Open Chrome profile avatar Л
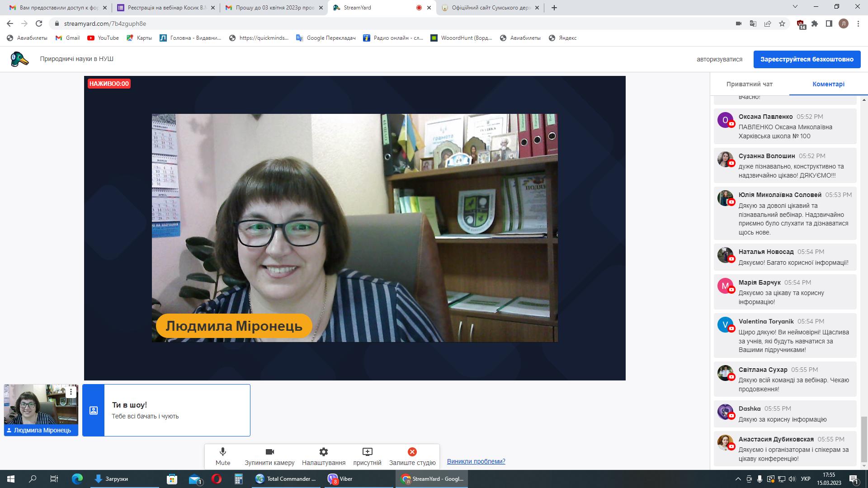Viewport: 868px width, 488px height. pyautogui.click(x=844, y=23)
